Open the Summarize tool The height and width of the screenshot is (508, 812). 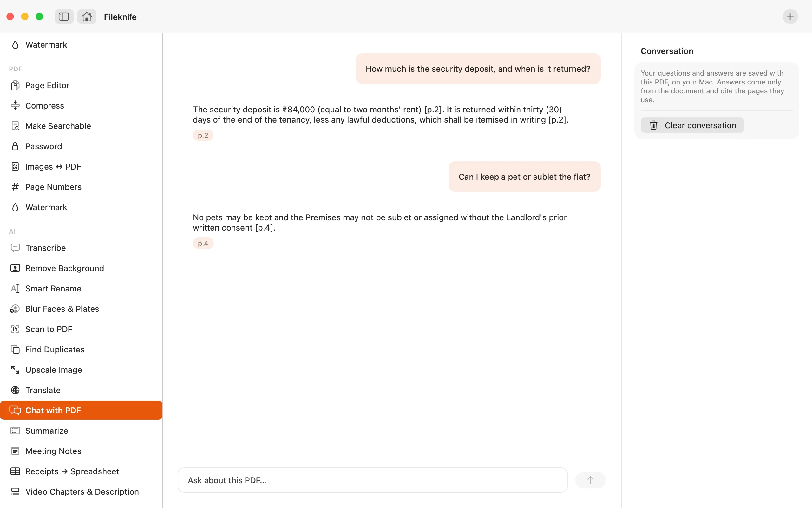pyautogui.click(x=81, y=431)
